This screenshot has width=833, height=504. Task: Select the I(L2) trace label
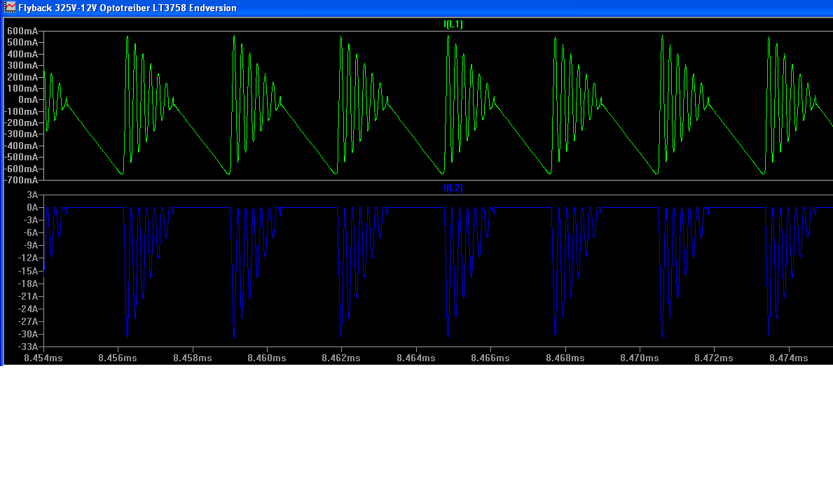tap(453, 188)
